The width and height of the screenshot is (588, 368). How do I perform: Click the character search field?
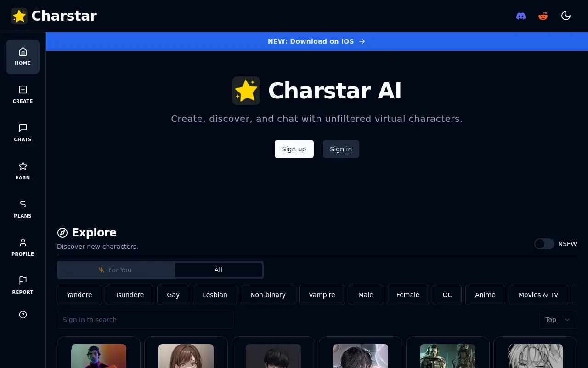[145, 319]
